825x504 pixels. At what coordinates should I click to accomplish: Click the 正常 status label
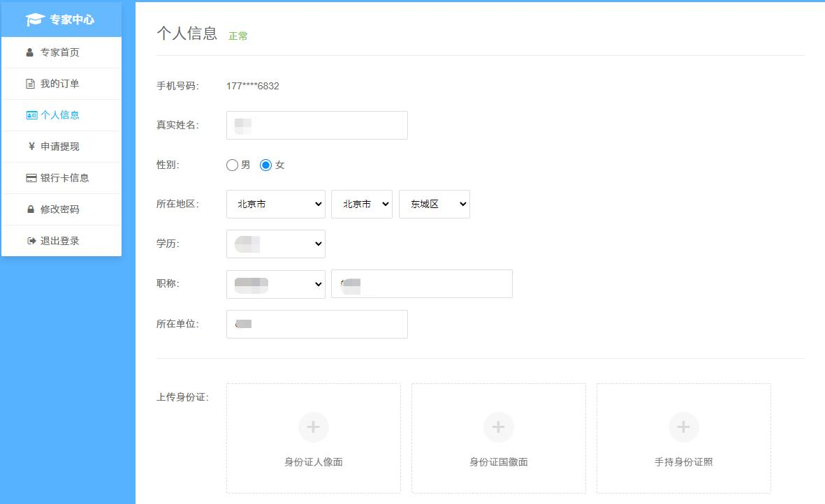pos(238,36)
